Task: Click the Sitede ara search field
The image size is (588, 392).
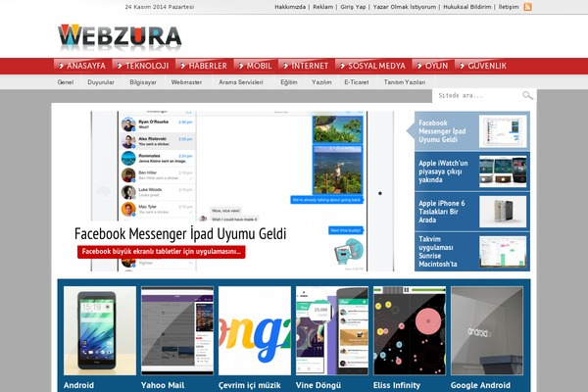Action: click(478, 96)
